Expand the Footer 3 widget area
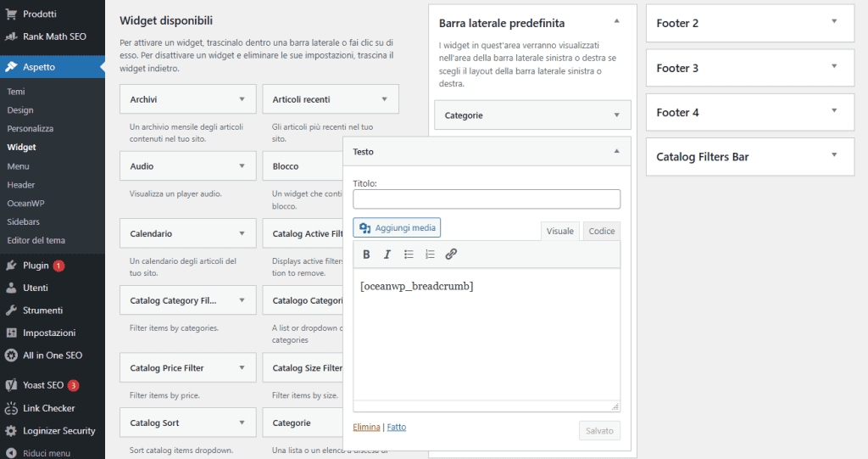This screenshot has width=868, height=459. [x=834, y=66]
